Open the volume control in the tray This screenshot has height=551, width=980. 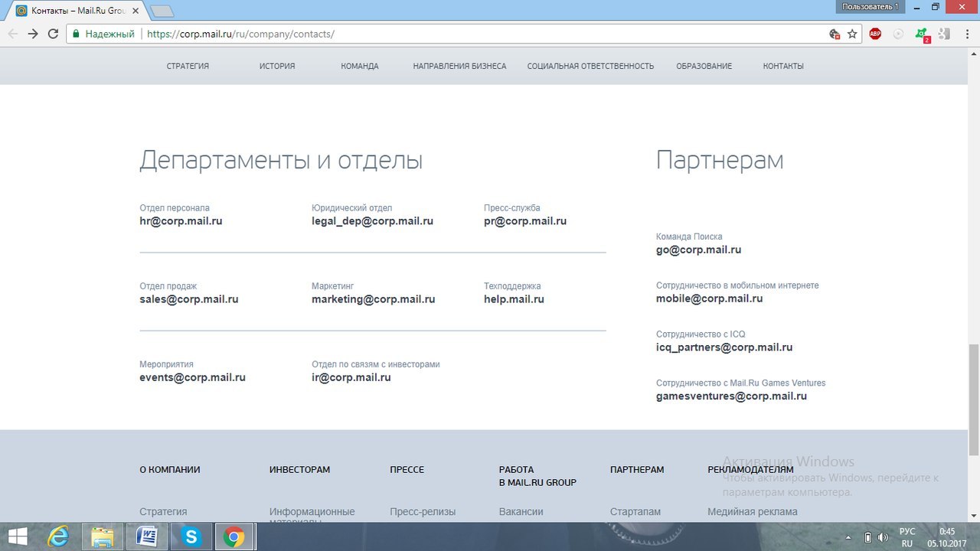[882, 538]
